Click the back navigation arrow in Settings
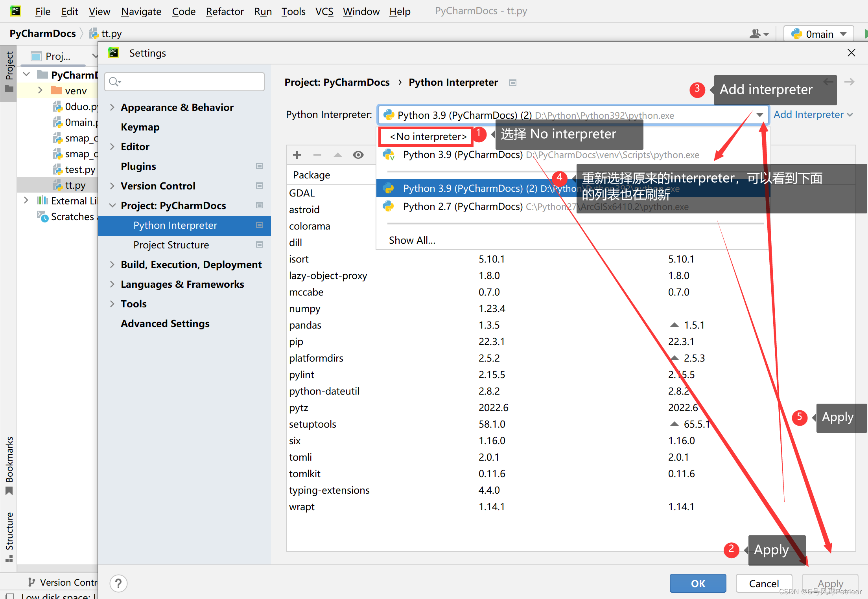Image resolution: width=868 pixels, height=599 pixels. click(828, 82)
